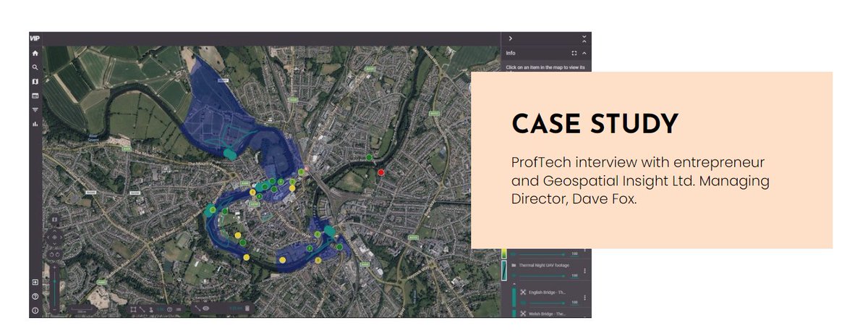Click the Info panel header
The height and width of the screenshot is (336, 868).
(x=546, y=53)
